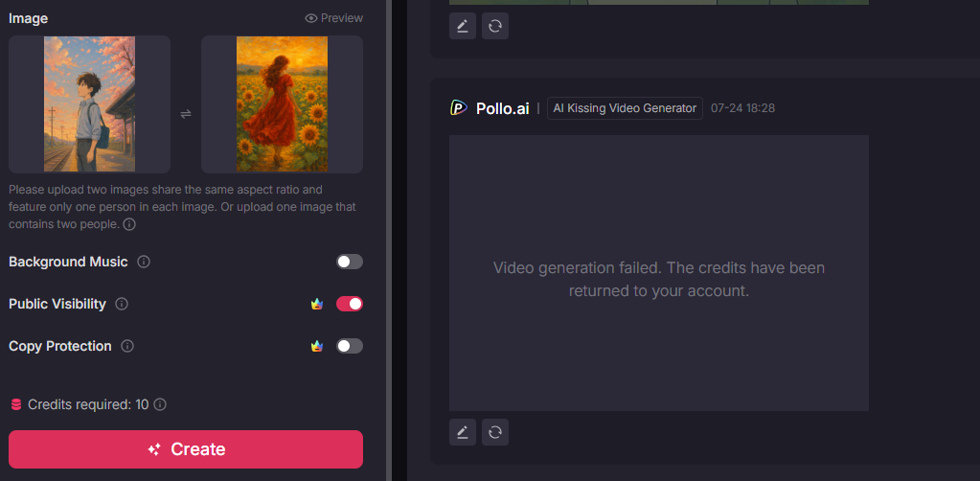Open info icon next to Background Music
Image resolution: width=980 pixels, height=481 pixels.
[143, 262]
